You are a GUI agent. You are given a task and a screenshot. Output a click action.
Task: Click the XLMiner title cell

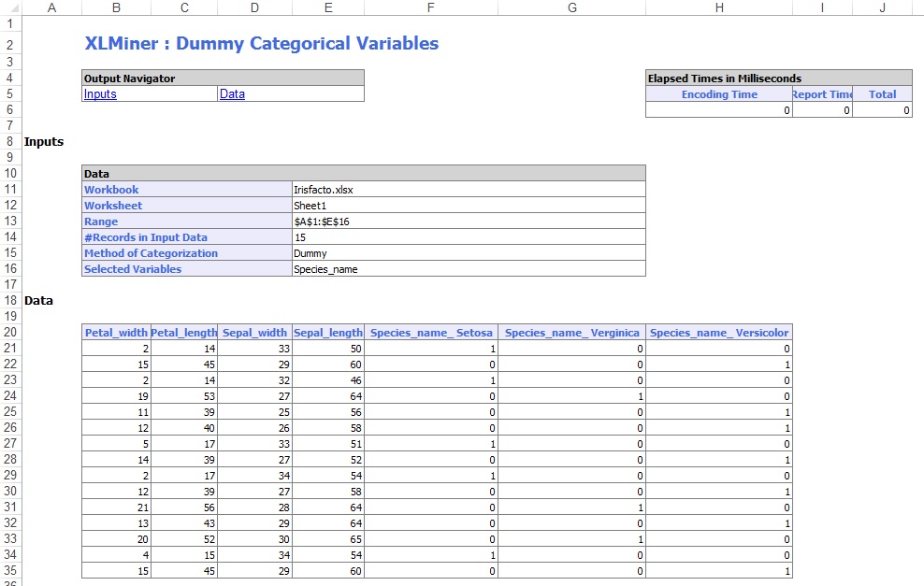point(261,44)
